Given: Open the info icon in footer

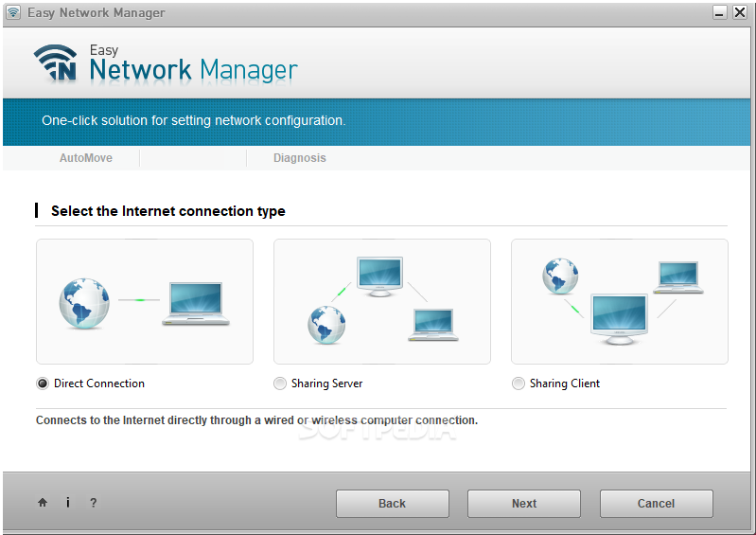Looking at the screenshot, I should 67,502.
